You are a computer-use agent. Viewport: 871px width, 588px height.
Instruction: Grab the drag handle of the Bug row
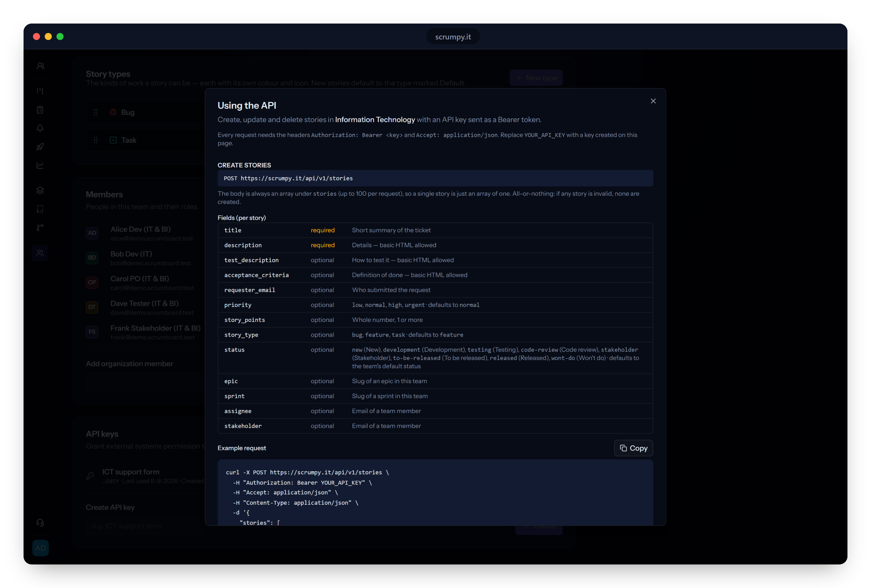[x=96, y=112]
